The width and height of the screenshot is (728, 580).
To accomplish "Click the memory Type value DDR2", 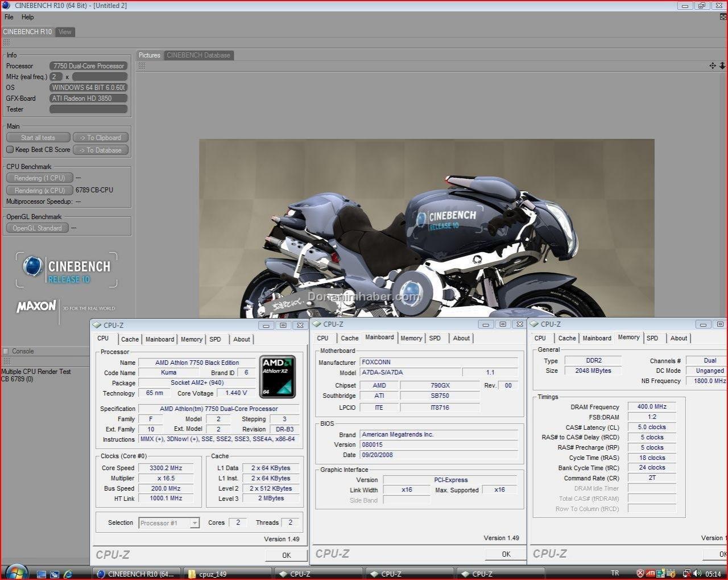I will 594,360.
